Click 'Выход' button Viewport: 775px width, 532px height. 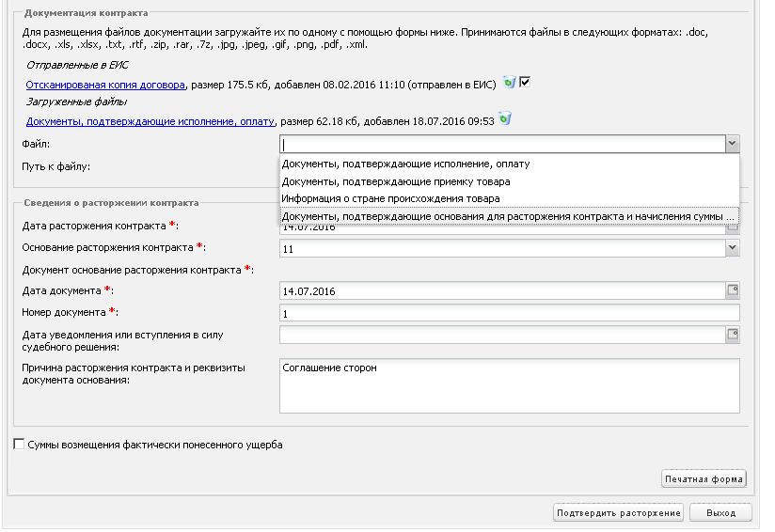tap(720, 513)
